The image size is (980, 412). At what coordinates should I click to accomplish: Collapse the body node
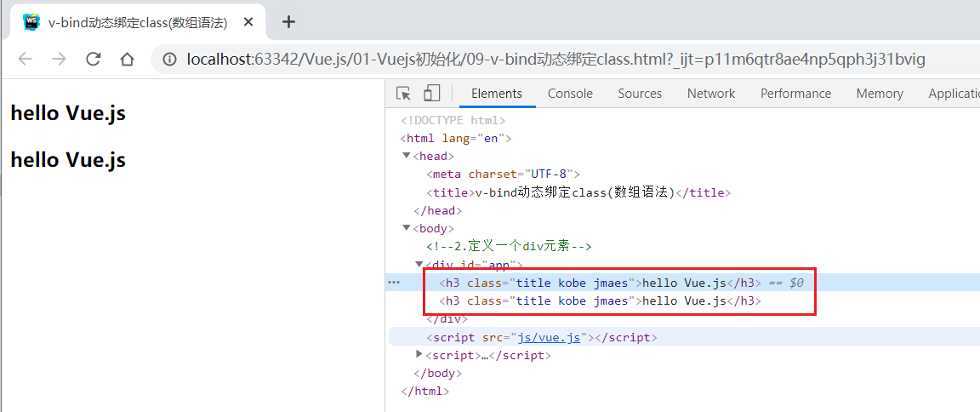407,228
